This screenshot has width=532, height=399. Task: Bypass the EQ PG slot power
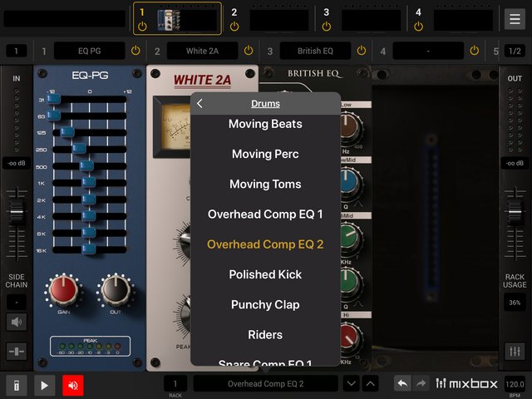[x=135, y=51]
